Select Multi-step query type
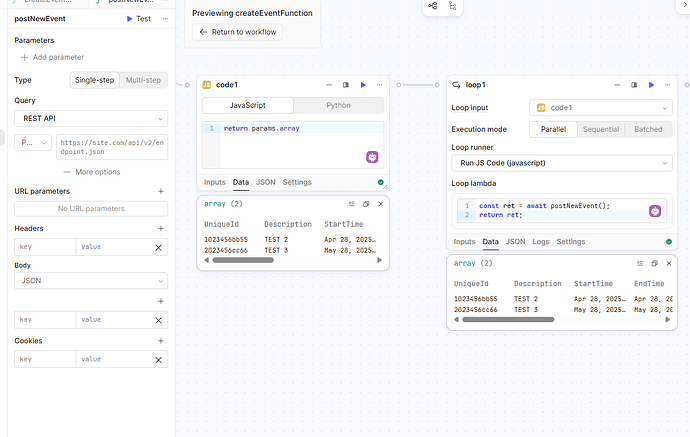Image resolution: width=690 pixels, height=437 pixels. [143, 80]
